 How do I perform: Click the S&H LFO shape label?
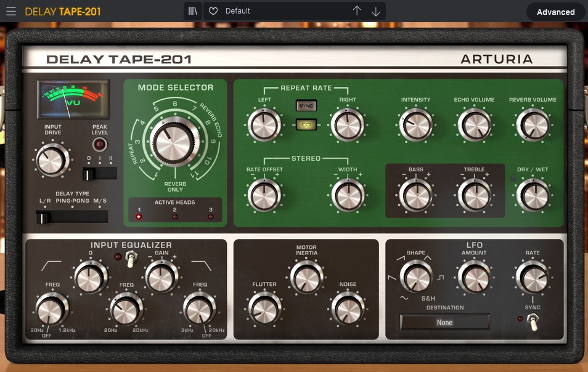pyautogui.click(x=428, y=299)
